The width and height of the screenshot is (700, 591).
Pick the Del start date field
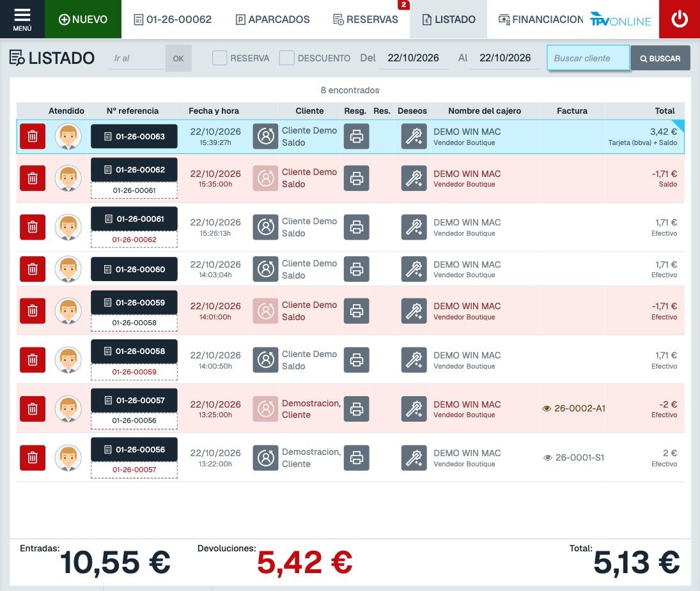414,58
